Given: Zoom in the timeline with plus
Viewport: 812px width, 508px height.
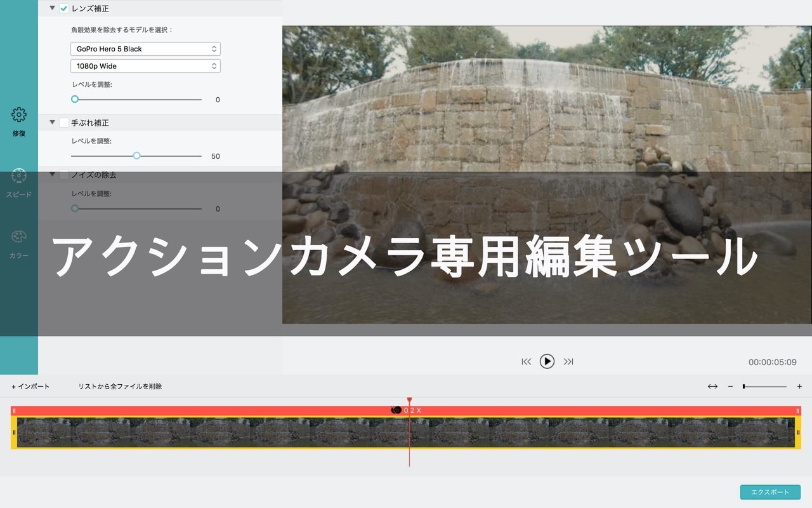Looking at the screenshot, I should click(x=799, y=386).
